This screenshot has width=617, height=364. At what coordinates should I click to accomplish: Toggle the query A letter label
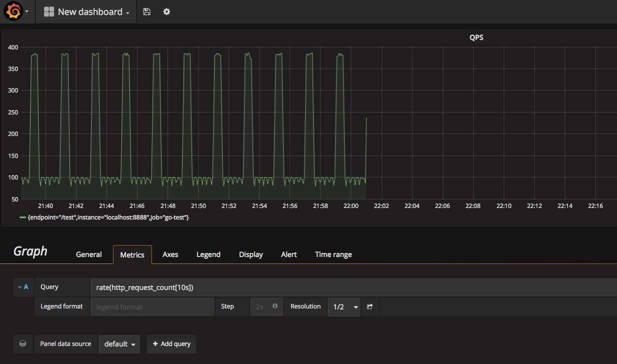coord(26,287)
